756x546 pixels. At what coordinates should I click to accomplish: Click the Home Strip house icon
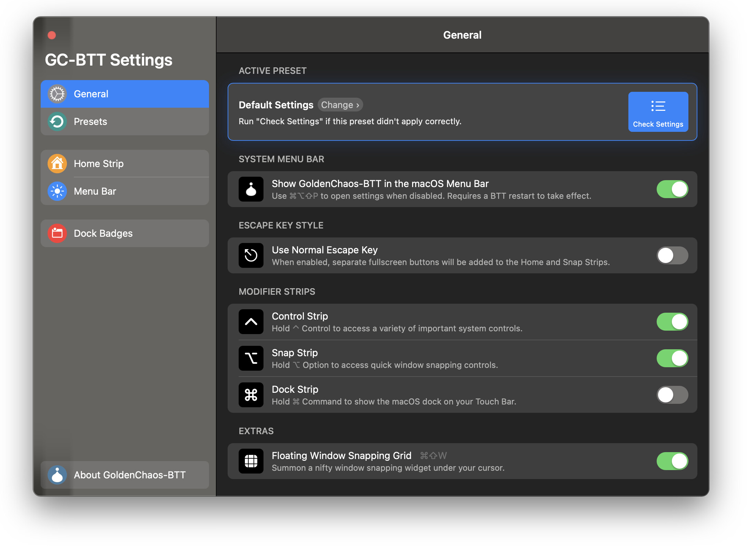[57, 164]
